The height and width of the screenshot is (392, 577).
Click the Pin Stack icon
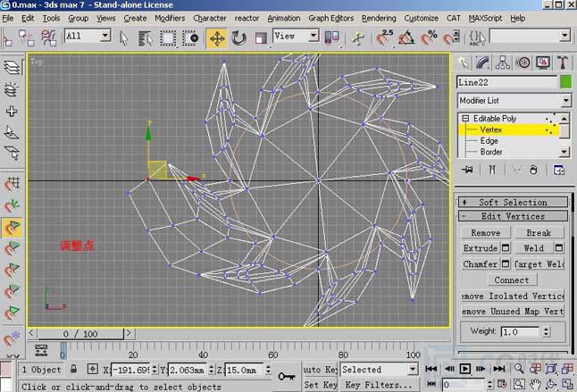pos(468,170)
